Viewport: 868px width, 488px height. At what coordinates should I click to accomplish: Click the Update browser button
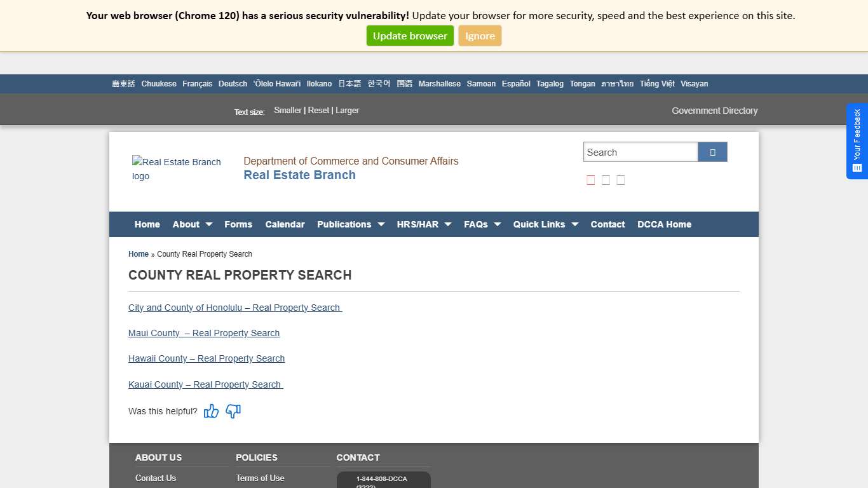(x=410, y=36)
